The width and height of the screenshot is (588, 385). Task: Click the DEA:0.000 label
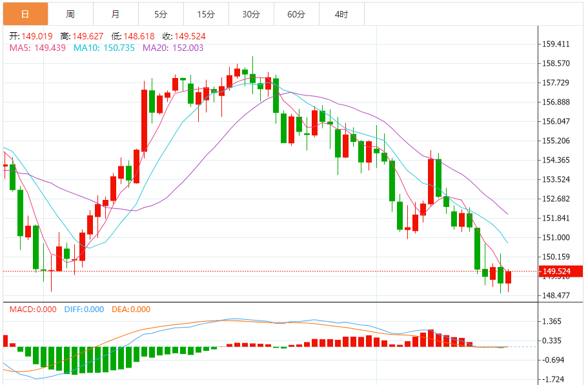click(131, 310)
